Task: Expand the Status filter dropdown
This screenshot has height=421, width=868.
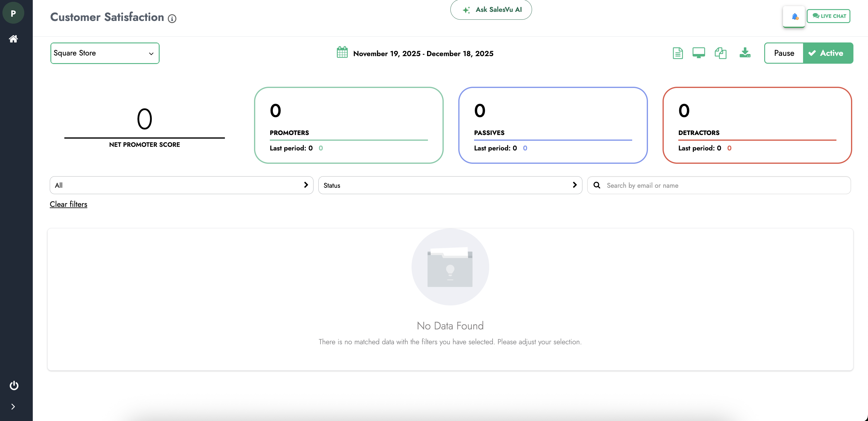Action: (x=450, y=185)
